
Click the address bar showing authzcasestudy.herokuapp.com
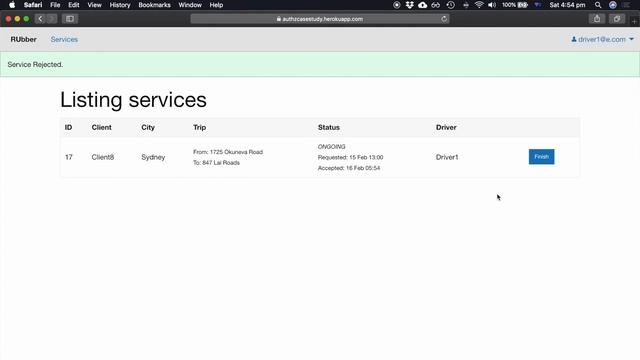click(x=320, y=19)
